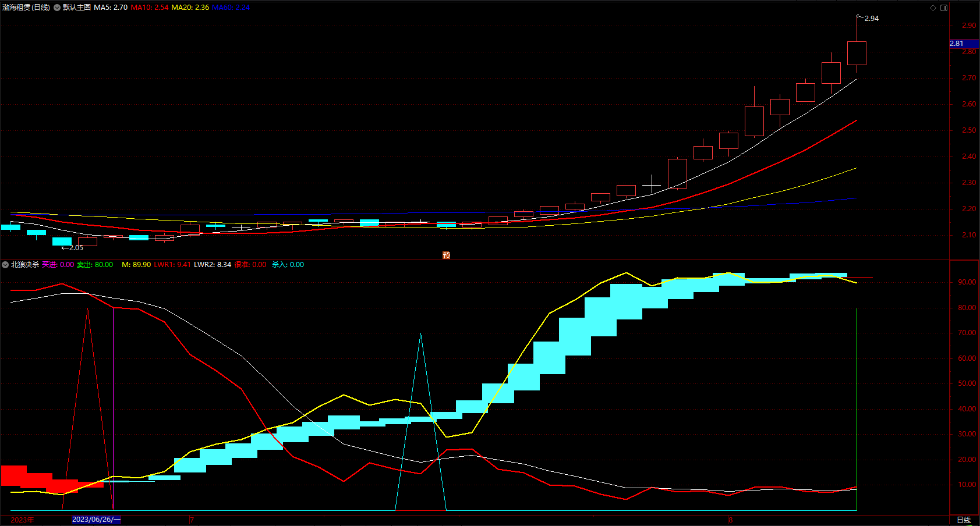The width and height of the screenshot is (980, 526).
Task: Click the 卖出: 80.00 value label
Action: (x=95, y=265)
